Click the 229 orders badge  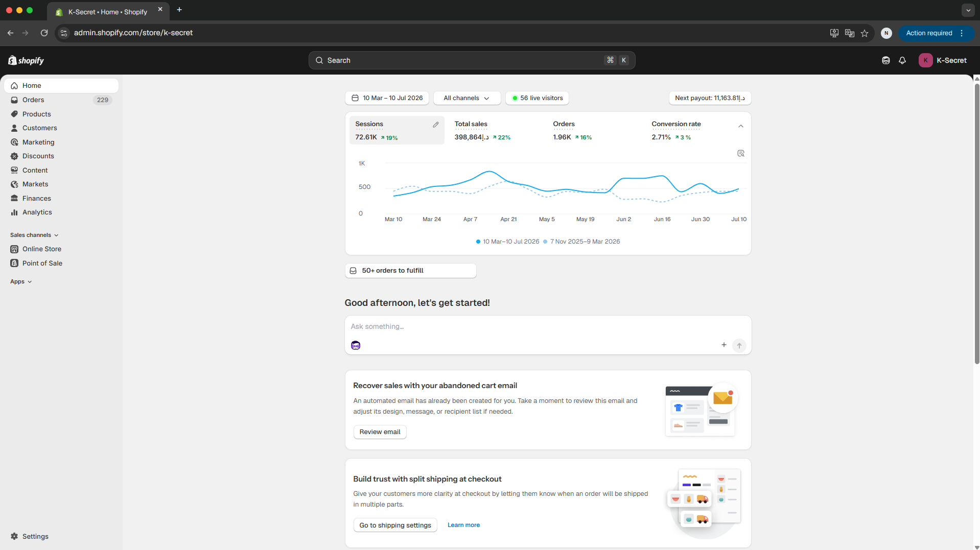(103, 100)
